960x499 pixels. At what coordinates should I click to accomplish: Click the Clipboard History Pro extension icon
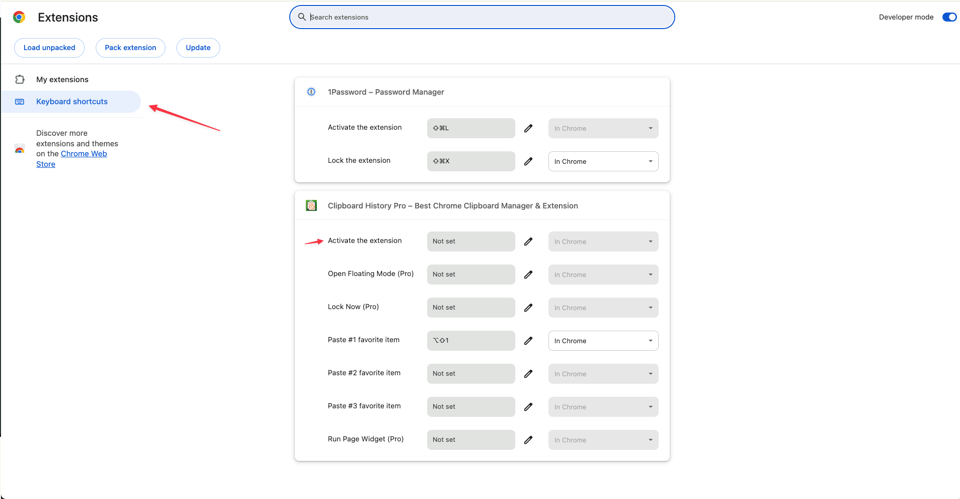311,206
